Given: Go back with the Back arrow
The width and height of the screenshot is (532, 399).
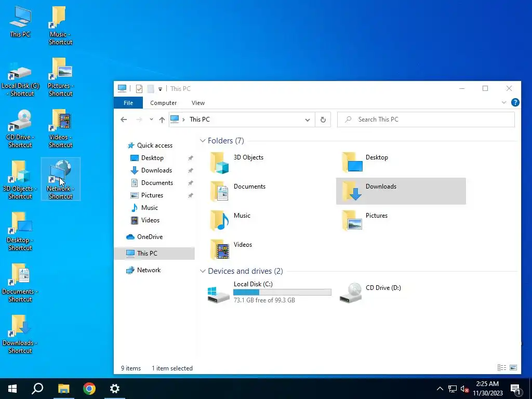Looking at the screenshot, I should pyautogui.click(x=124, y=119).
